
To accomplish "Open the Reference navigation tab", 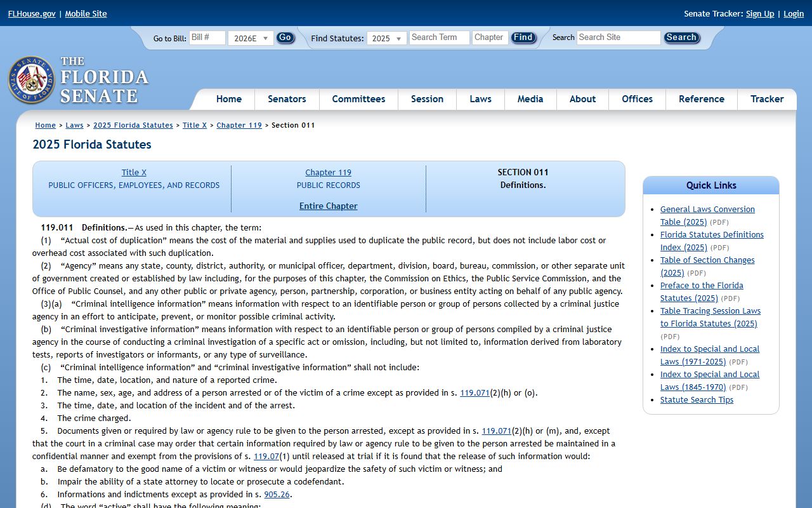I will pos(701,99).
